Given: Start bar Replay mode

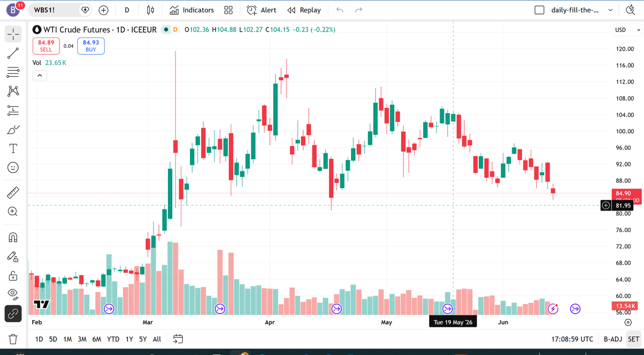Looking at the screenshot, I should click(x=304, y=10).
